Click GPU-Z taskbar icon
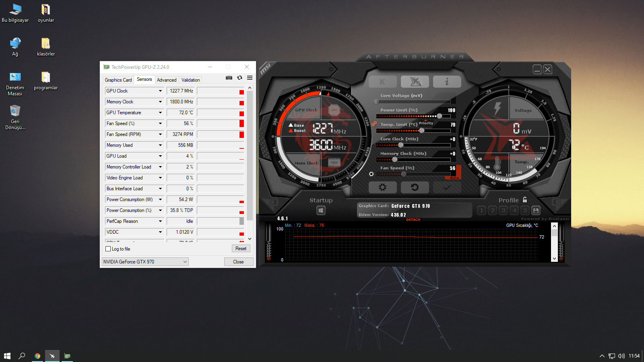Screen dimensions: 644x362 67,356
